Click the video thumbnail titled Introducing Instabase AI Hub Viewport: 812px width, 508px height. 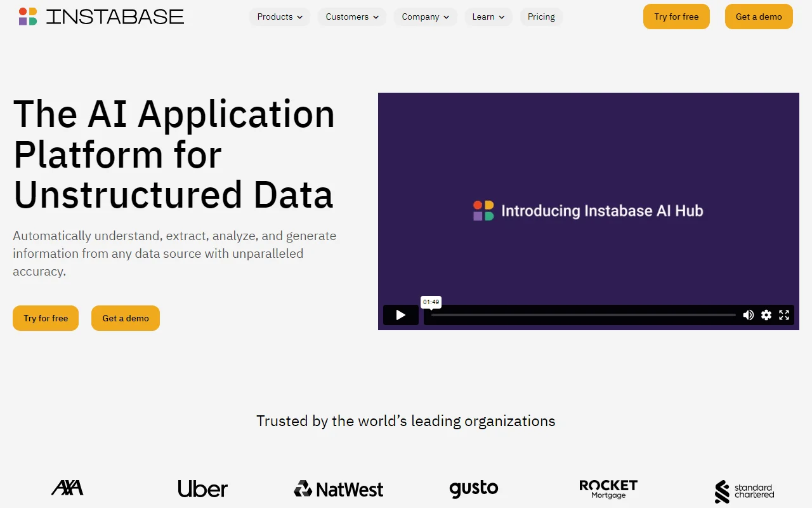589,211
